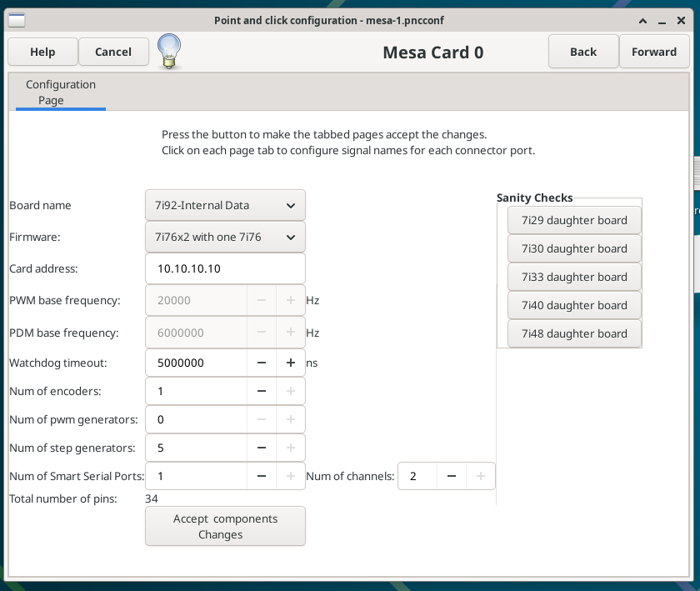Cancel the configuration wizard
The height and width of the screenshot is (591, 700).
[113, 52]
